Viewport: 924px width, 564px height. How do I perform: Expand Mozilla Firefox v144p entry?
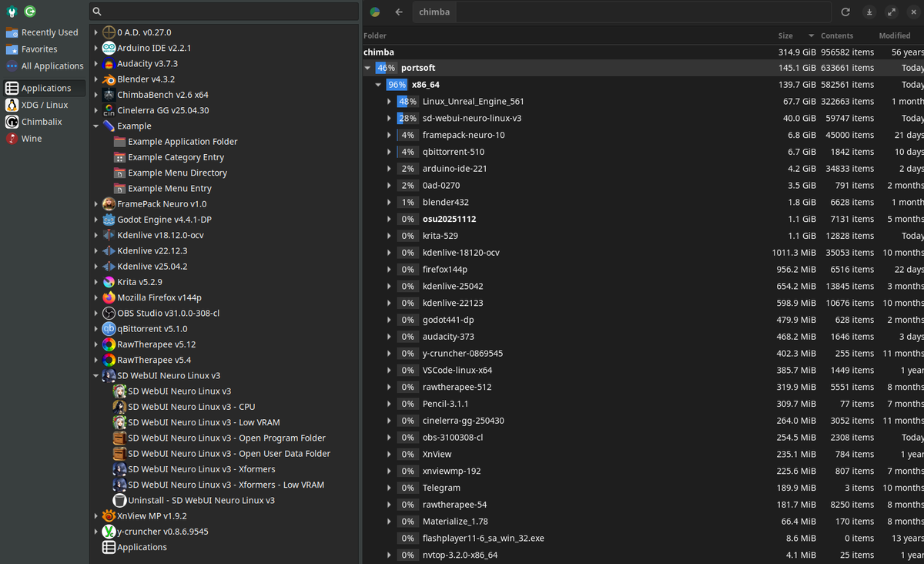pyautogui.click(x=96, y=297)
